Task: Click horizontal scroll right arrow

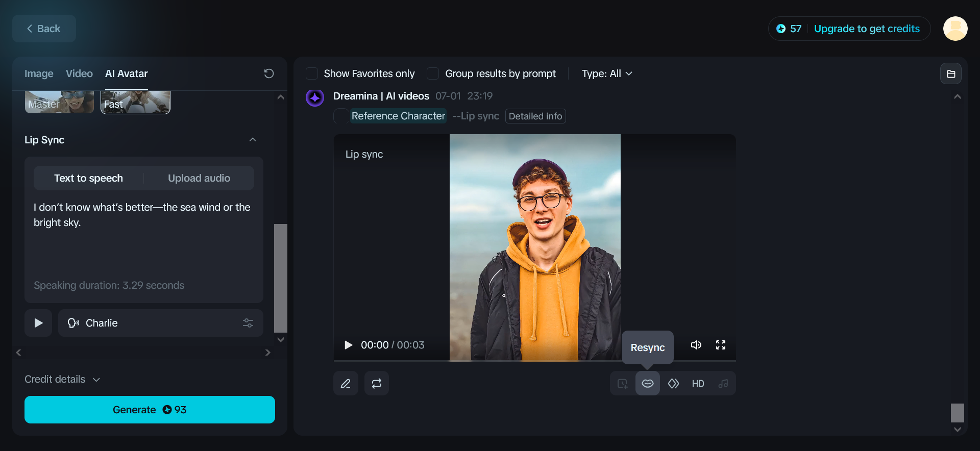Action: 268,353
